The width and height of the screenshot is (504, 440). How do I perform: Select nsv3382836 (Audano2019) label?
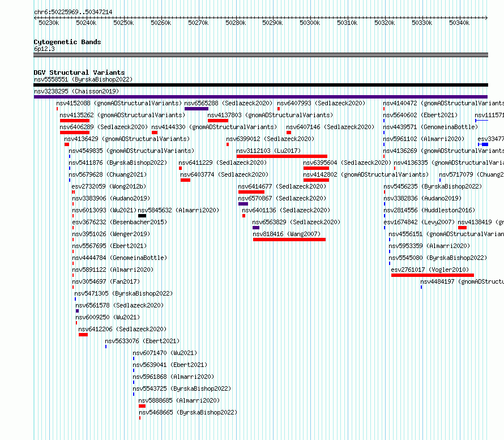click(422, 198)
